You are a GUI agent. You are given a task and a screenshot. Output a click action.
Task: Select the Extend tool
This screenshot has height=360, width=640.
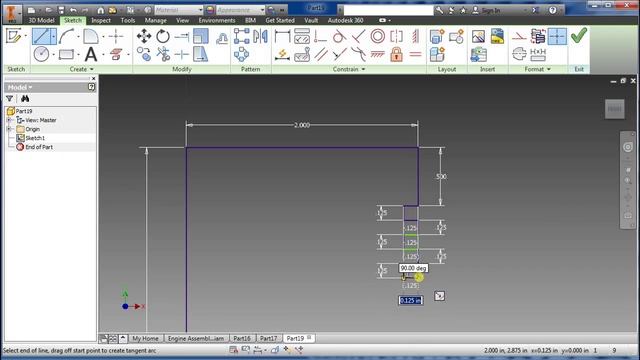coord(182,36)
